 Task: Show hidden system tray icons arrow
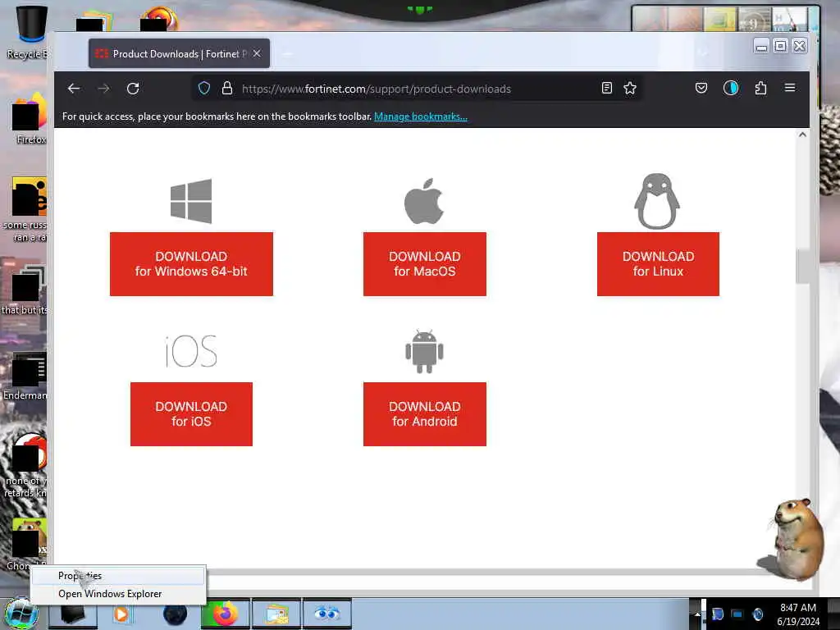697,614
